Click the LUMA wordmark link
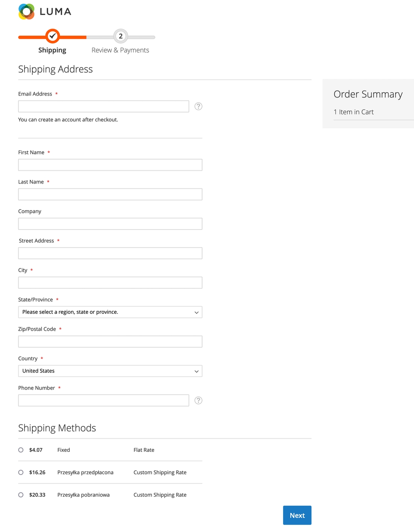The width and height of the screenshot is (414, 532). (x=55, y=12)
